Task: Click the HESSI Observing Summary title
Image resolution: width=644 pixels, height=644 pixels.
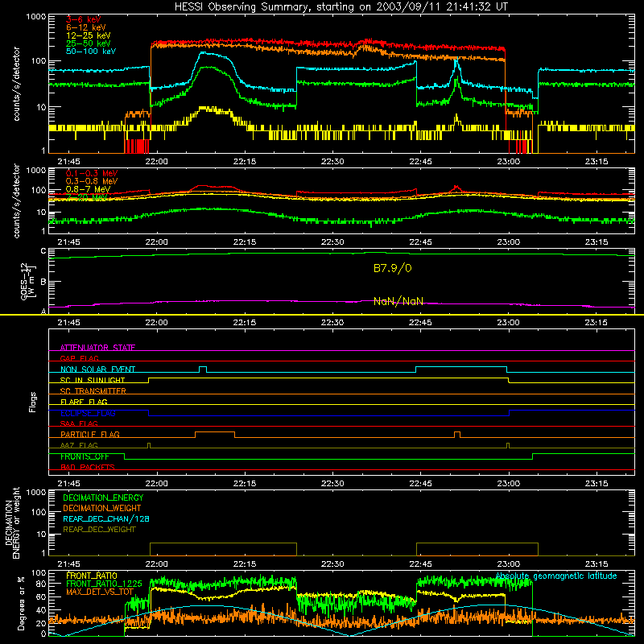Action: [341, 7]
